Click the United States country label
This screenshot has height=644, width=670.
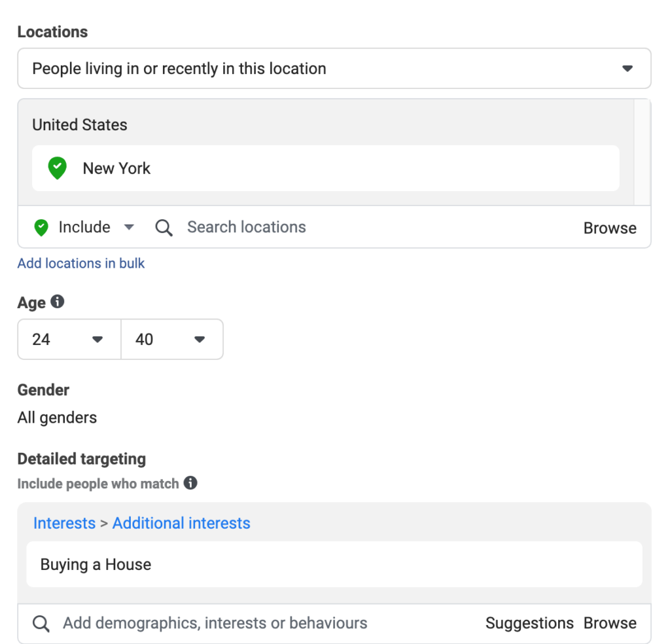[80, 125]
